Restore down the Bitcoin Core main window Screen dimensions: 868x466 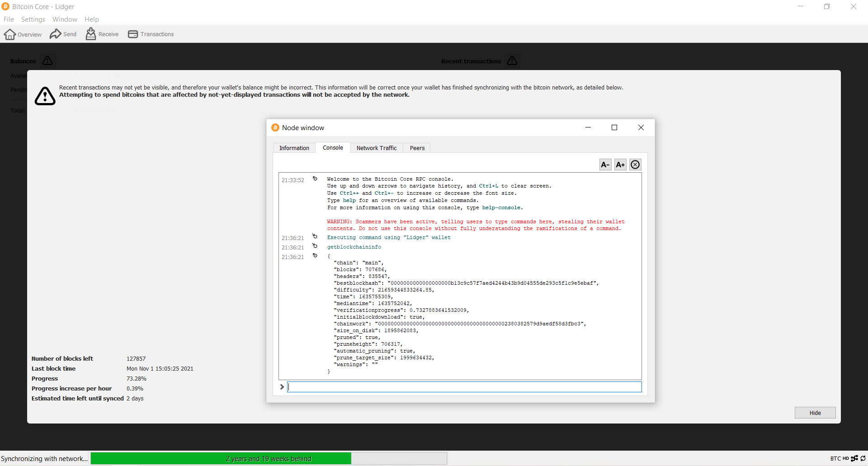(x=827, y=6)
